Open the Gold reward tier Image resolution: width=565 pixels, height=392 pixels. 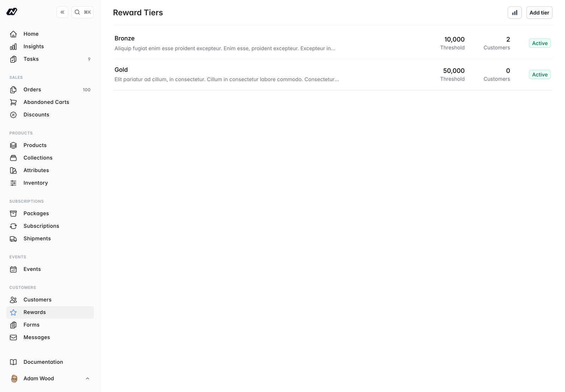pyautogui.click(x=332, y=75)
